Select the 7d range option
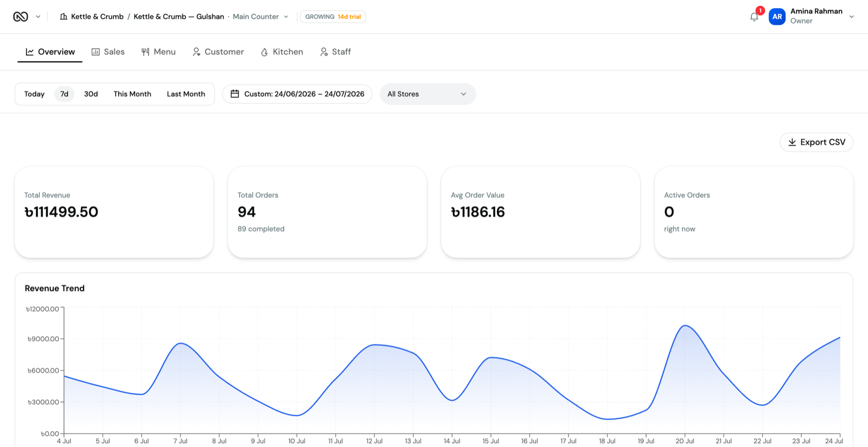This screenshot has width=868, height=447. (64, 94)
